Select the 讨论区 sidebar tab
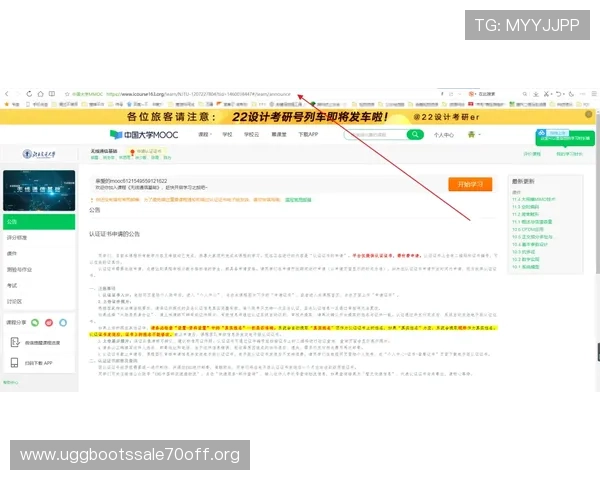 [x=39, y=302]
